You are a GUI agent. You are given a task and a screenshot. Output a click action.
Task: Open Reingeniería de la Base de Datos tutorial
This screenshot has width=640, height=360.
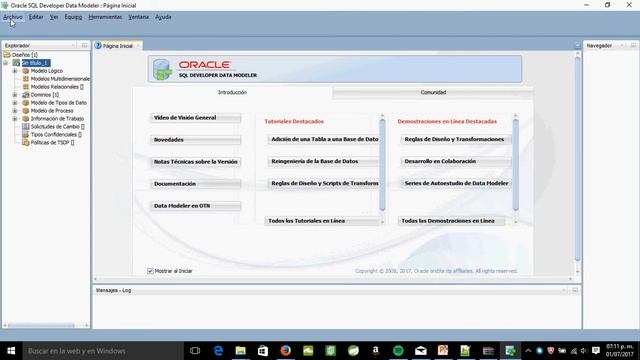[x=323, y=161]
